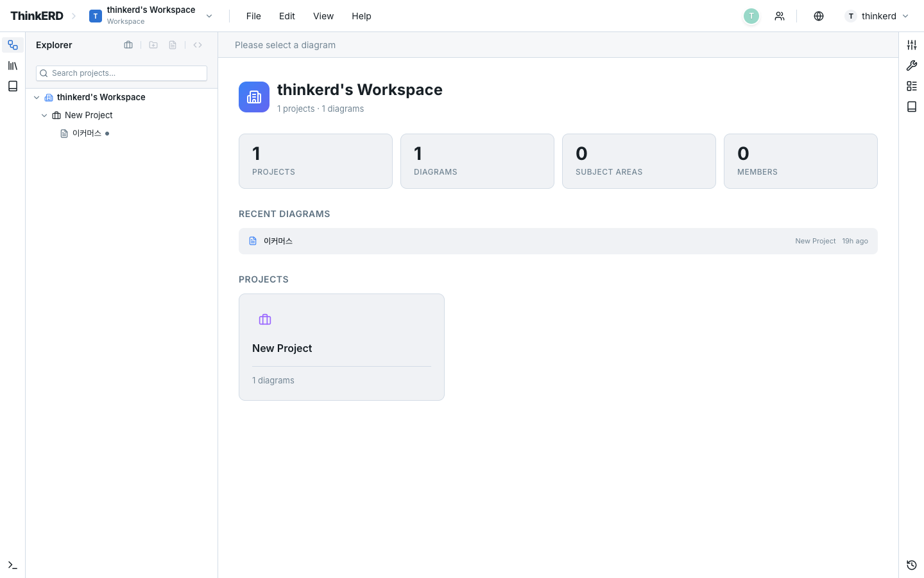This screenshot has width=924, height=578.
Task: Open the list layout icon in right sidebar
Action: [912, 86]
